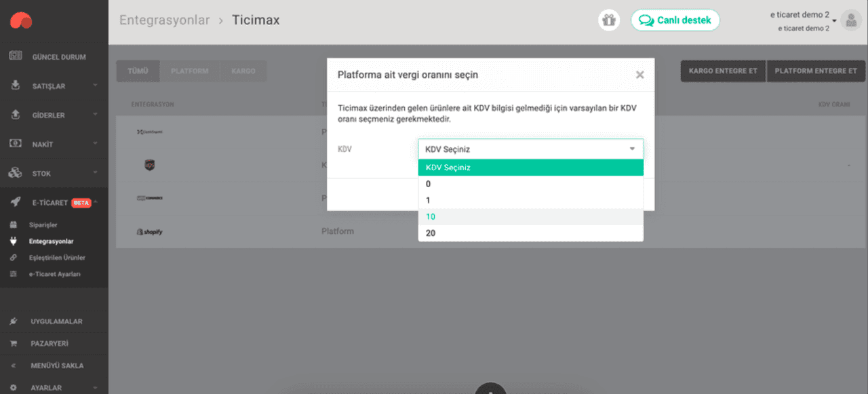Image resolution: width=868 pixels, height=394 pixels.
Task: Click the 'e ticaret demo 2' account name
Action: (x=800, y=14)
